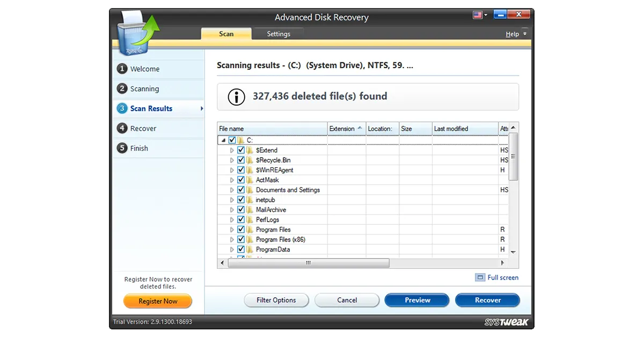
Task: Click the Register Now button
Action: [158, 301]
